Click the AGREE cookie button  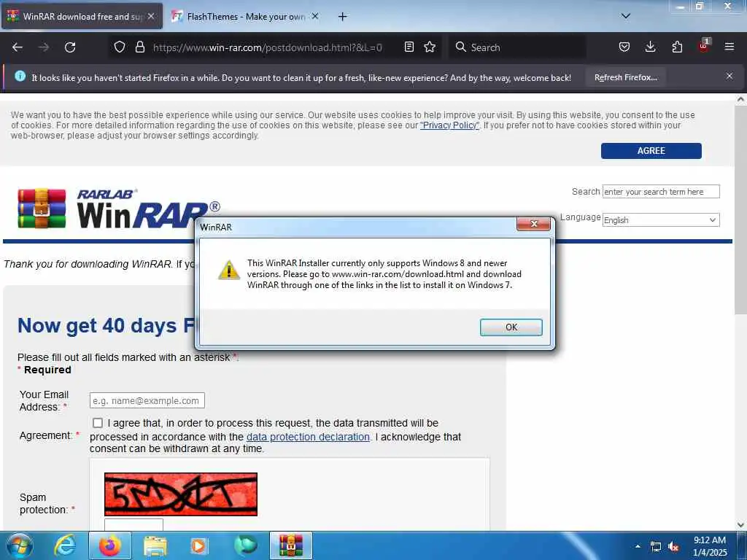pos(651,150)
